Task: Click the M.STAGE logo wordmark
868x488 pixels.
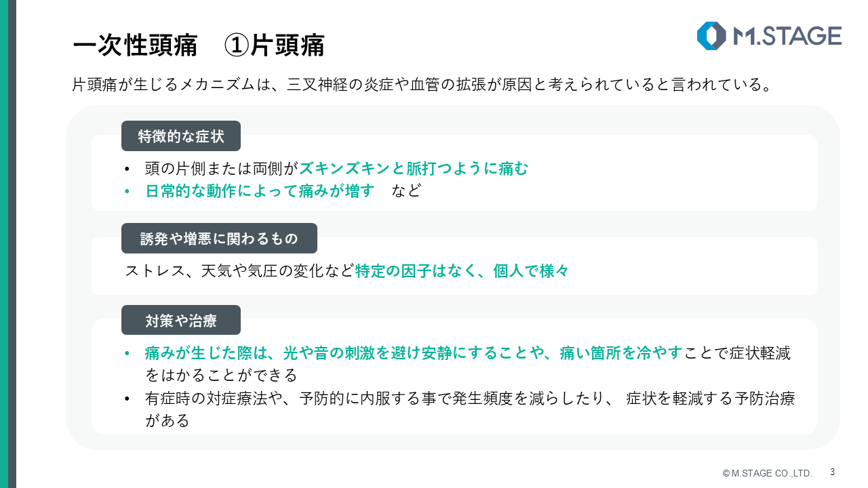Action: click(787, 36)
